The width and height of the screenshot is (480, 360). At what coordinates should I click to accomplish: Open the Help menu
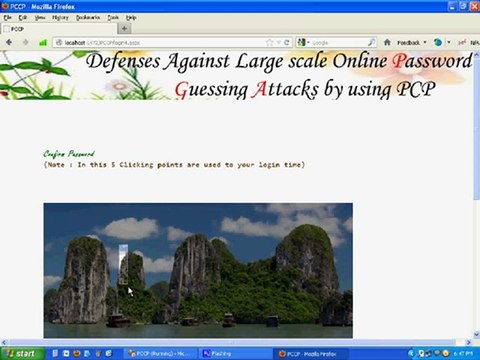131,17
